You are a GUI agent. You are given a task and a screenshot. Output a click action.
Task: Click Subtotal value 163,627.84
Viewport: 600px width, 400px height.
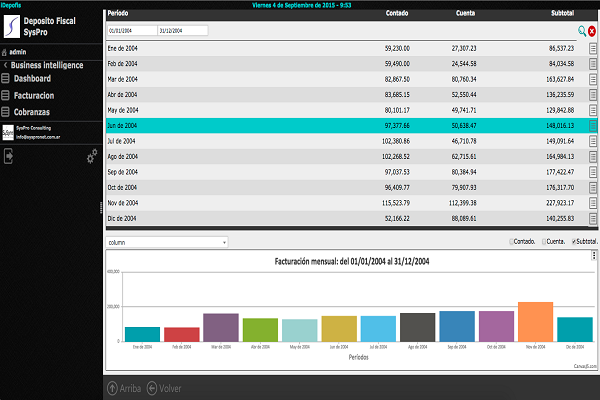click(560, 80)
